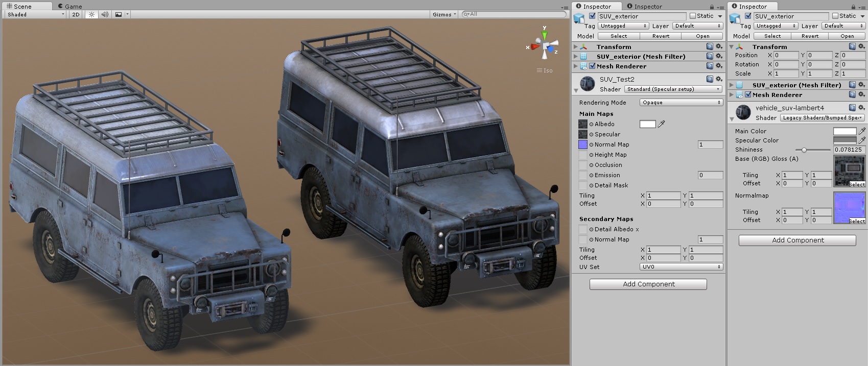Open Transform help book icon in middle inspector
The image size is (868, 366).
710,46
